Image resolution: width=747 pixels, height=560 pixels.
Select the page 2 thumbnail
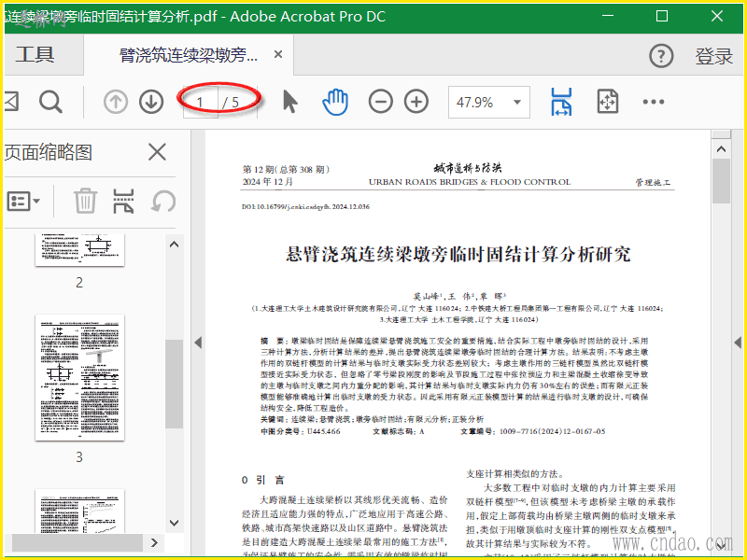coord(79,249)
